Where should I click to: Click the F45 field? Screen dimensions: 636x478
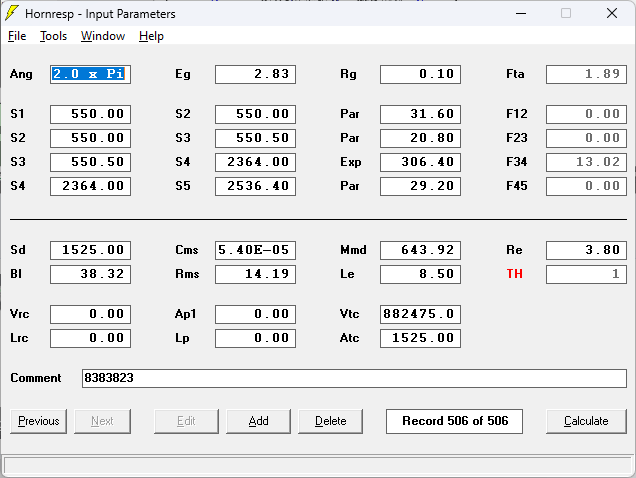pyautogui.click(x=586, y=186)
